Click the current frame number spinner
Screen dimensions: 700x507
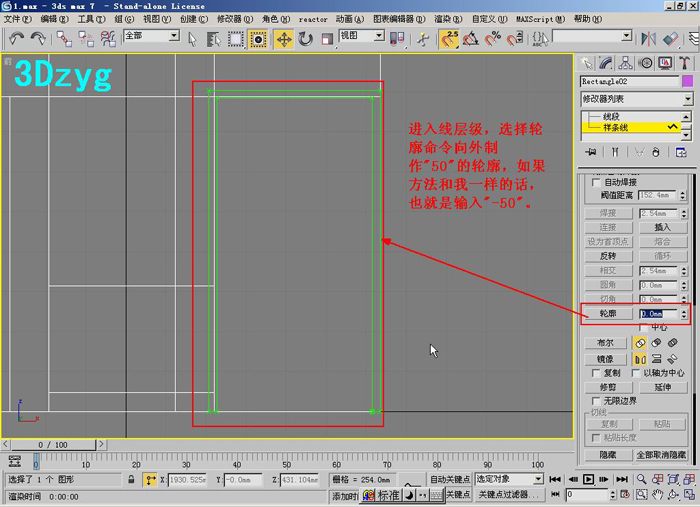pos(613,495)
